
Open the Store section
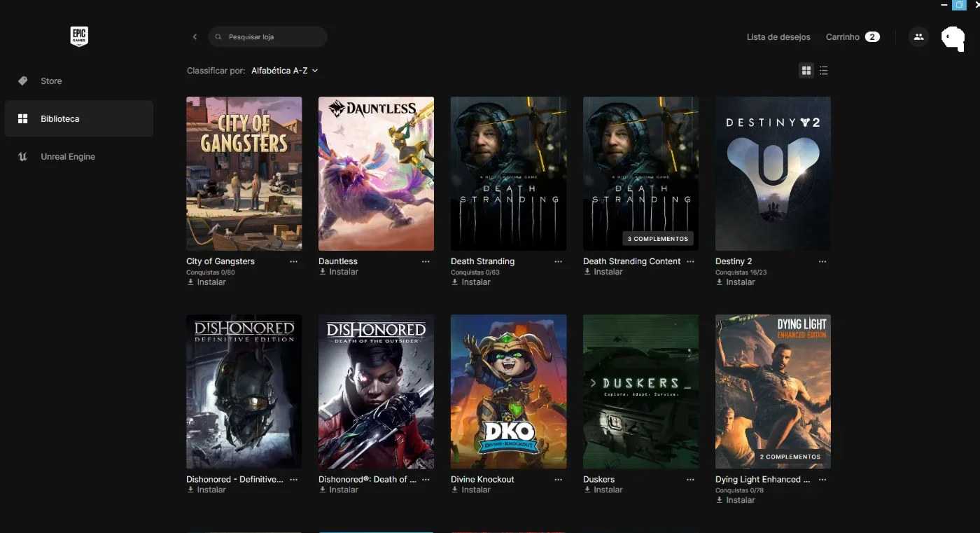pyautogui.click(x=79, y=81)
